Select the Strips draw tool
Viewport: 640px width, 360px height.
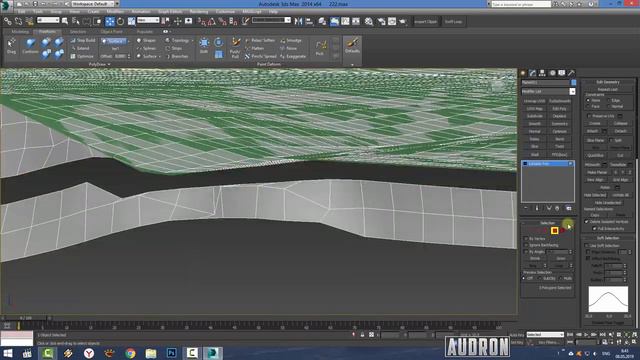(173, 48)
